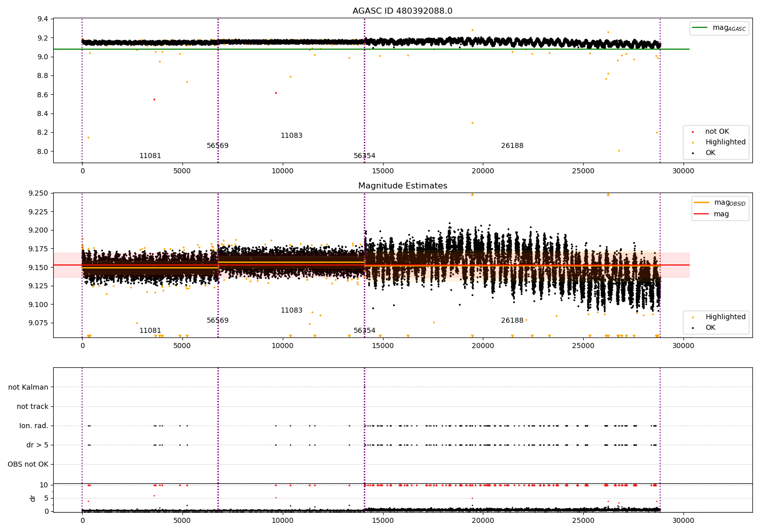Click the red dot marker beside "not OK"
Image resolution: width=760 pixels, height=532 pixels.
point(693,132)
